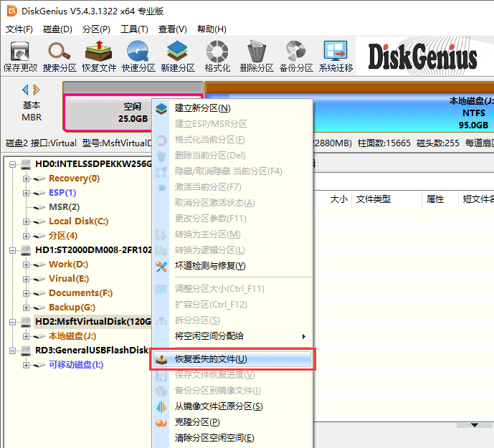This screenshot has width=494, height=448.
Task: Expand the Local Disk(C:) node
Action: click(x=26, y=221)
